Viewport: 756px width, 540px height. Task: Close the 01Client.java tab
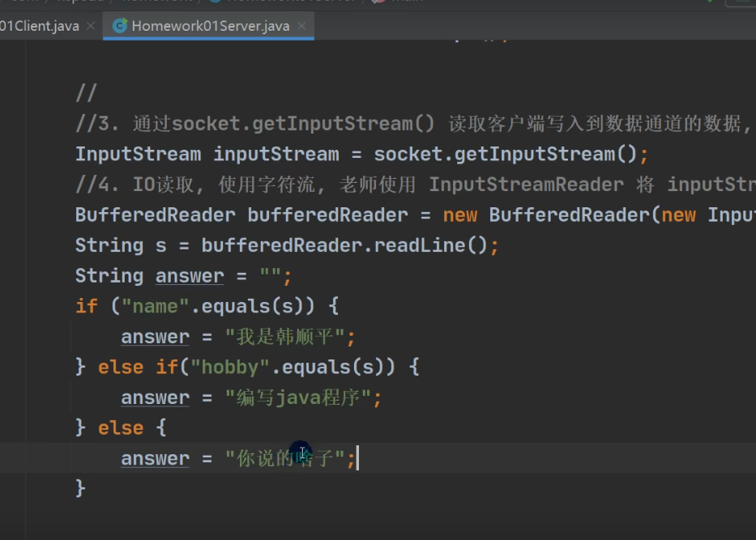coord(91,26)
